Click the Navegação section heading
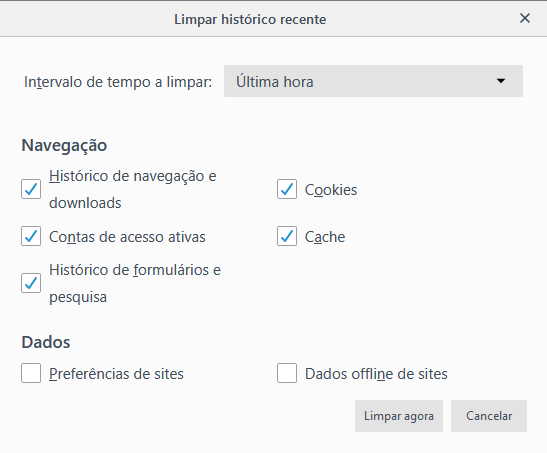The image size is (547, 453). (64, 145)
